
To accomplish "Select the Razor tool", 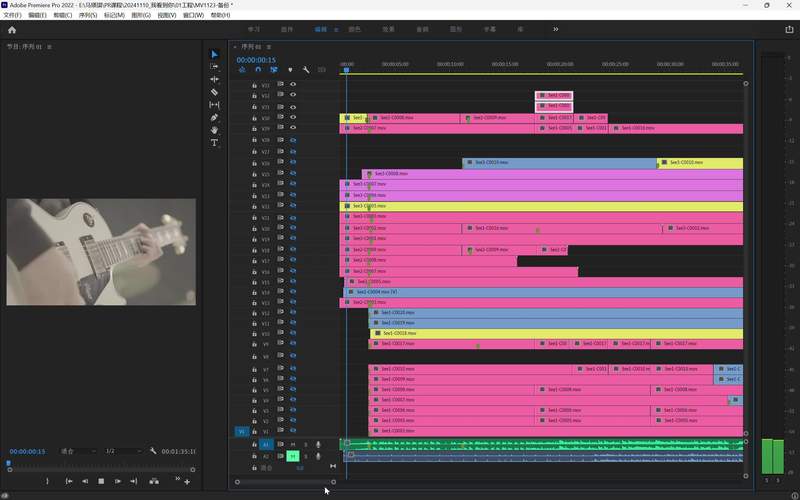I will pyautogui.click(x=214, y=92).
